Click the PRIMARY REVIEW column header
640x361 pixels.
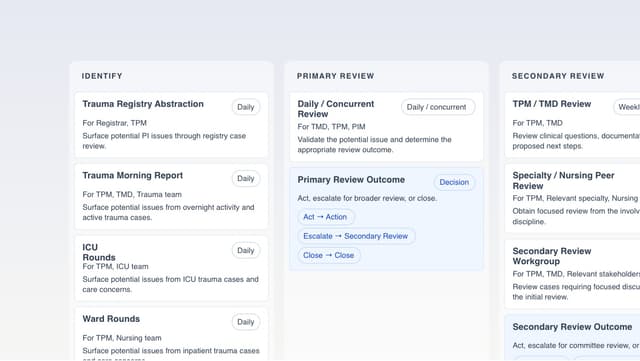tap(336, 76)
